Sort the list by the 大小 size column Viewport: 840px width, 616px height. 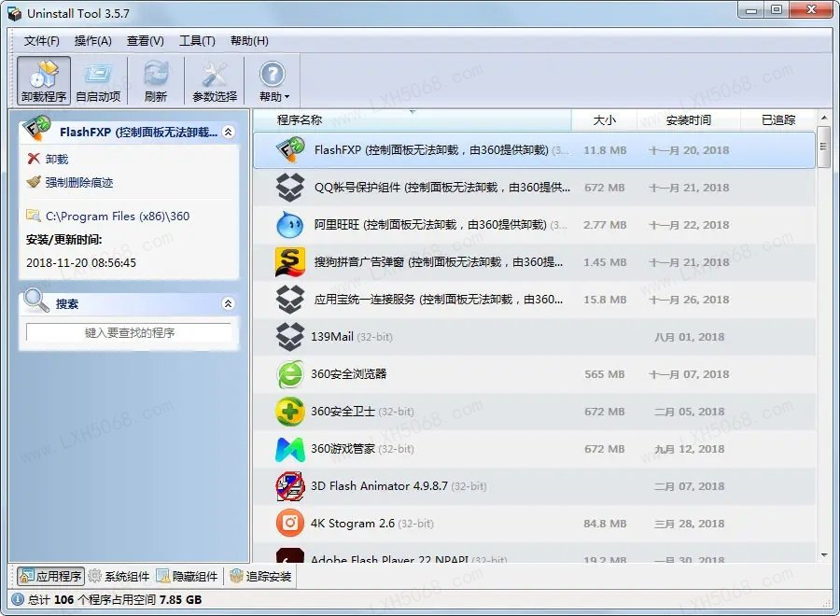tap(604, 120)
